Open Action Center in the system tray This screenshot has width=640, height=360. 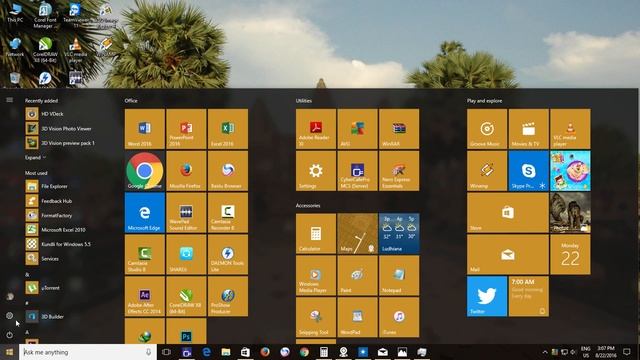[x=627, y=352]
